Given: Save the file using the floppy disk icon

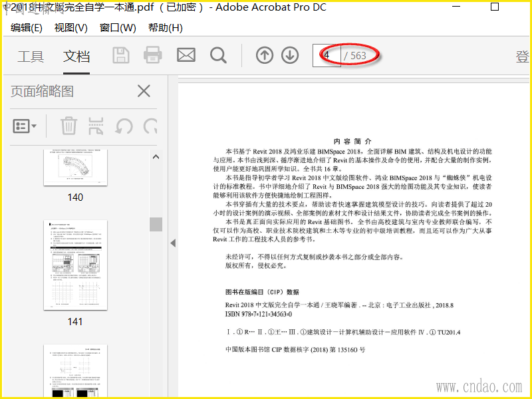Looking at the screenshot, I should 121,55.
